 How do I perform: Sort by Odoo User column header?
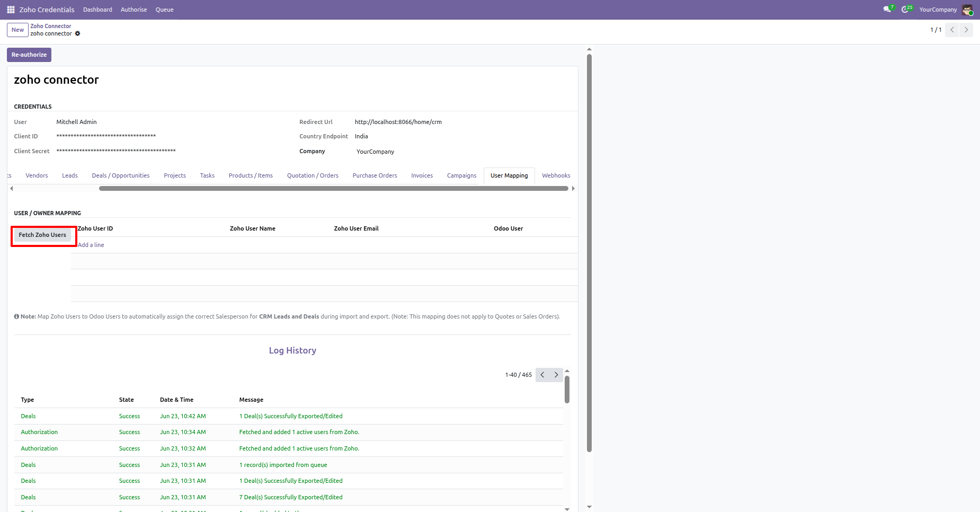pos(508,228)
